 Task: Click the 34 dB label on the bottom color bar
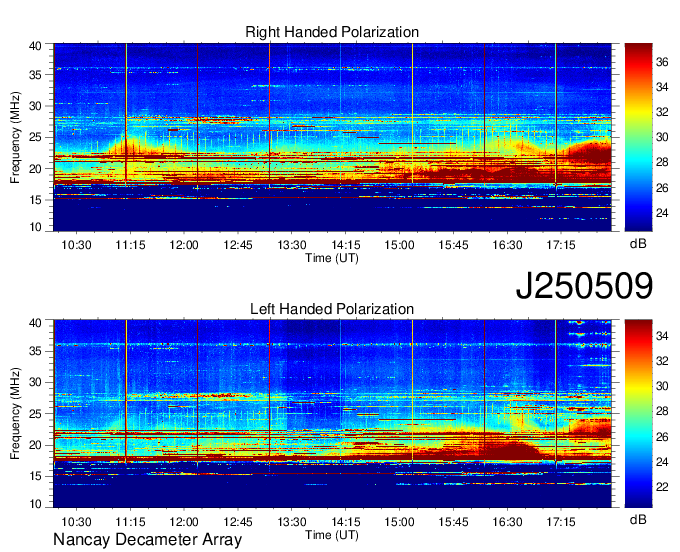pos(662,335)
